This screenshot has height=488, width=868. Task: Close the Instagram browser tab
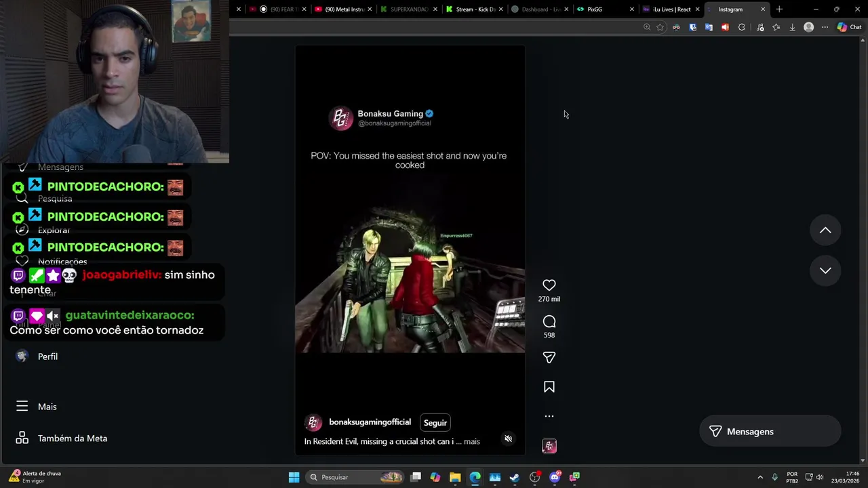763,9
